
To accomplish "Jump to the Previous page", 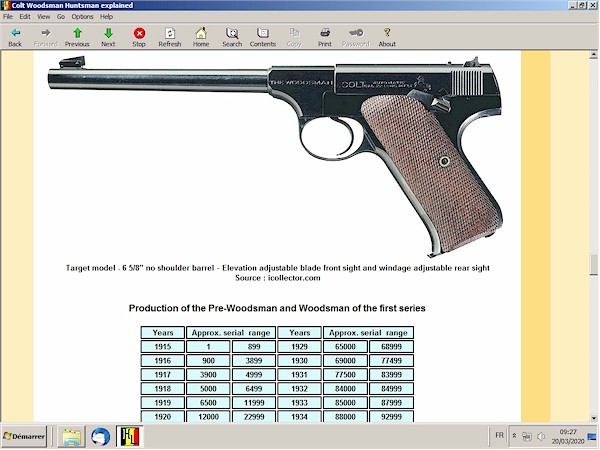I will pos(77,38).
